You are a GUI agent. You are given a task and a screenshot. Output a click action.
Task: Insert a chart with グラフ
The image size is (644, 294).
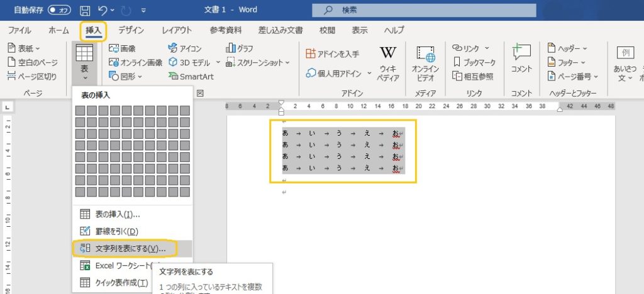coord(240,48)
